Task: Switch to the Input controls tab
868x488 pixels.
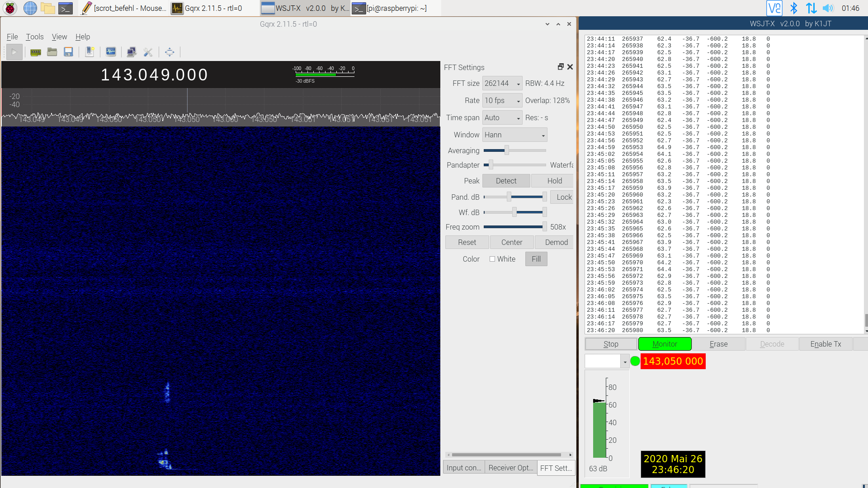Action: point(464,468)
